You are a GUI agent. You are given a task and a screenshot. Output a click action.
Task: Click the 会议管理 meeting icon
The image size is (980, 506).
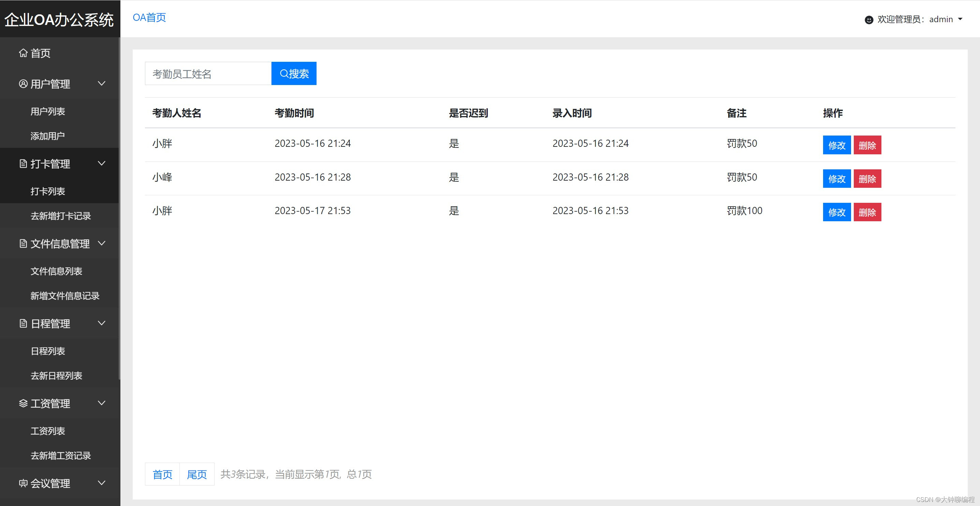23,483
